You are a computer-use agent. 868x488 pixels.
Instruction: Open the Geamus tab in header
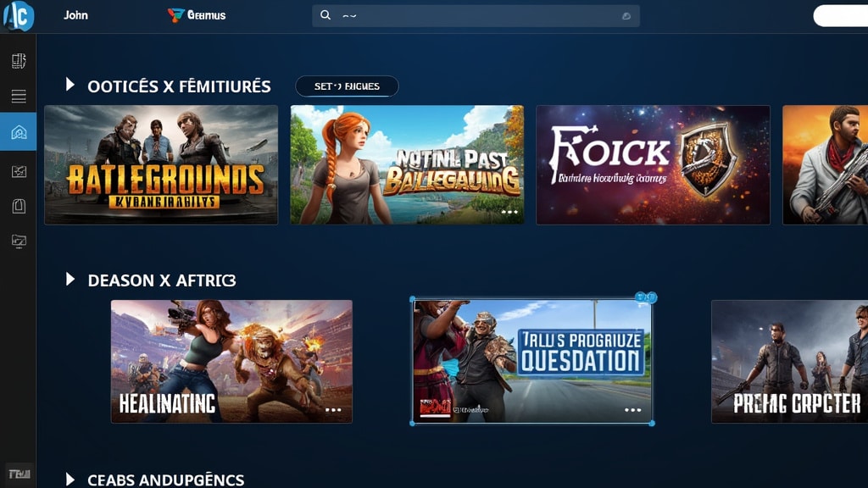(197, 15)
